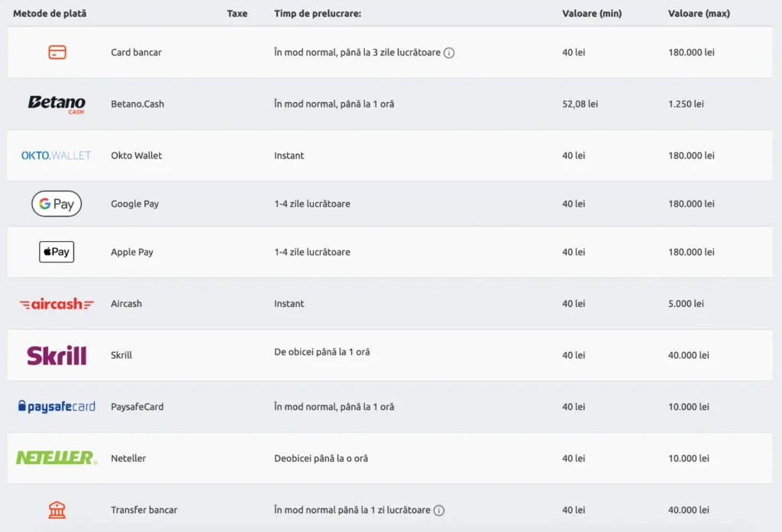Viewport: 782px width, 532px height.
Task: Click the Timp de prelucrare header
Action: click(x=318, y=13)
